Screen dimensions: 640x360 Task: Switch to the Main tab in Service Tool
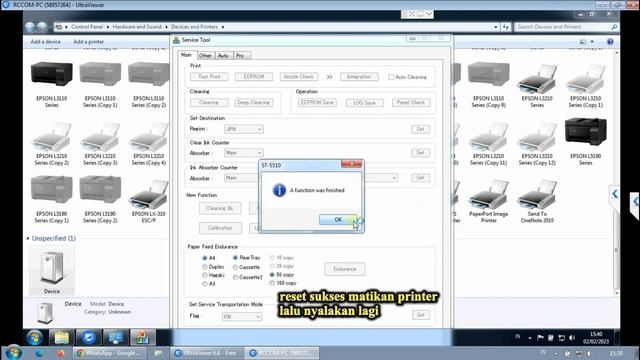[x=186, y=55]
